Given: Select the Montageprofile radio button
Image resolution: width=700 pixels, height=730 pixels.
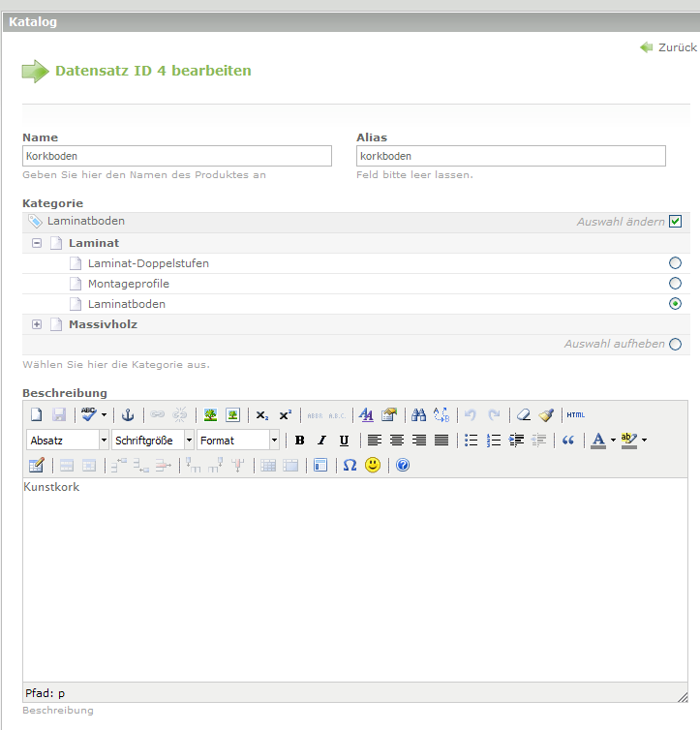Looking at the screenshot, I should click(675, 284).
